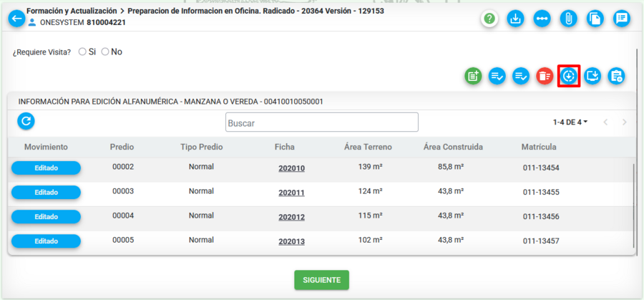
Task: Click Editado button for predio 00004
Action: click(46, 217)
